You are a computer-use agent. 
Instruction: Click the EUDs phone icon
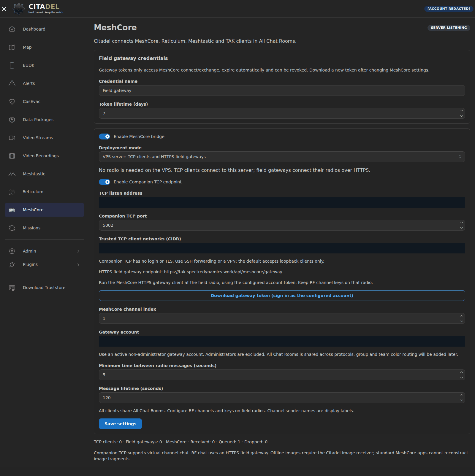pos(12,65)
